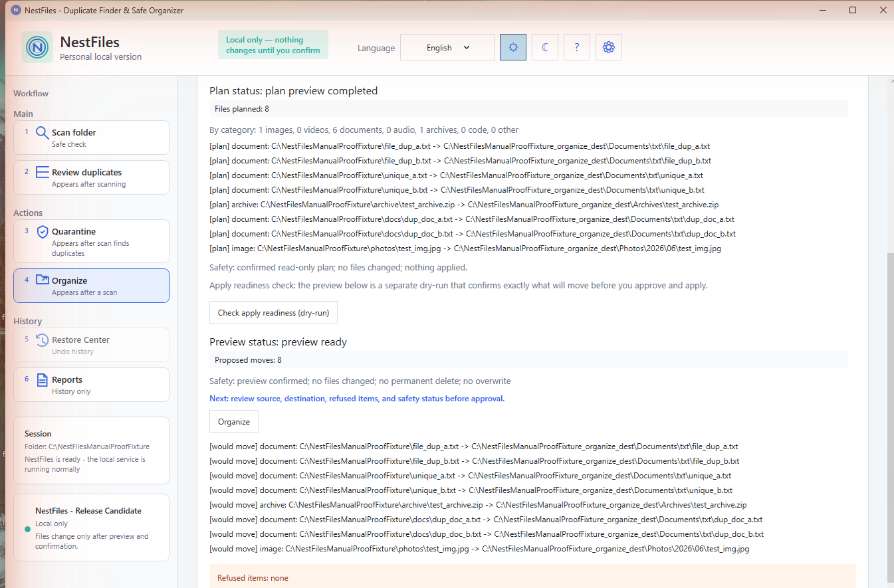
Task: Click the blue 'Next: review source, destination' hint text
Action: [357, 399]
